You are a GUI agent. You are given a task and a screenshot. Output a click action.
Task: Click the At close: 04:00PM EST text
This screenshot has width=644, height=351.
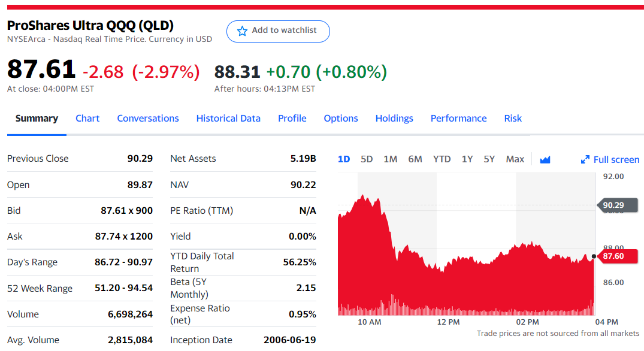50,89
